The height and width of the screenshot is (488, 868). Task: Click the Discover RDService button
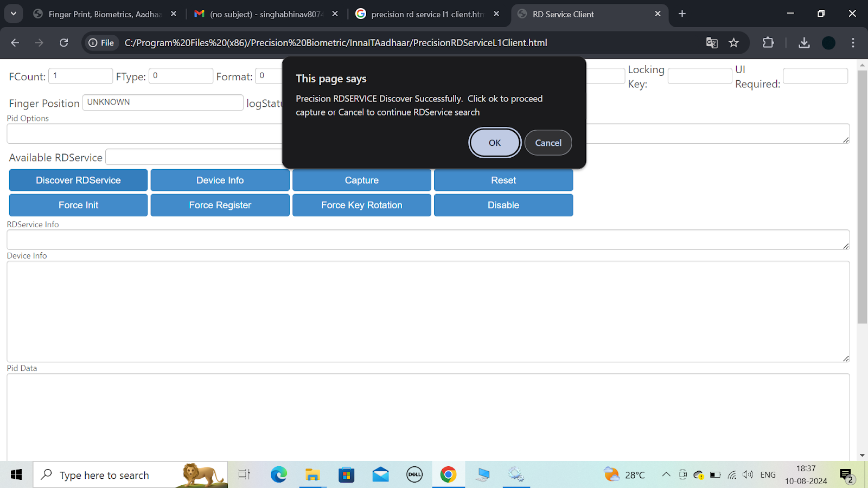(x=78, y=180)
